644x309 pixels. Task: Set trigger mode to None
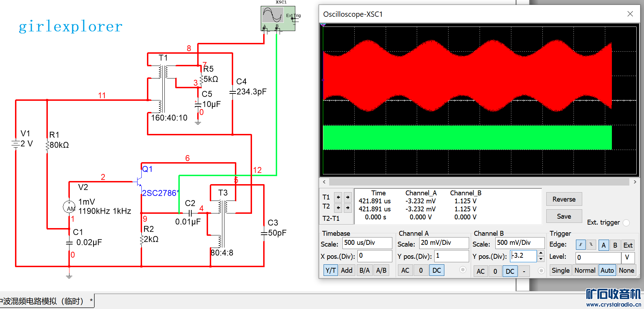click(627, 270)
